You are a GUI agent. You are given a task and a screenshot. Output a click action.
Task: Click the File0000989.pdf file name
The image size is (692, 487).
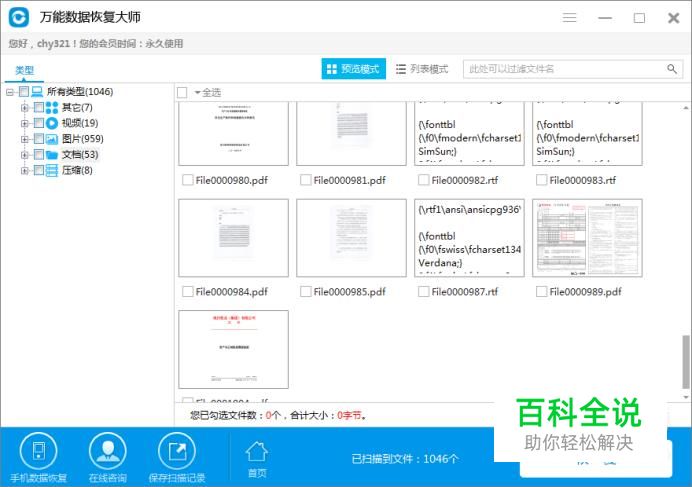point(585,291)
